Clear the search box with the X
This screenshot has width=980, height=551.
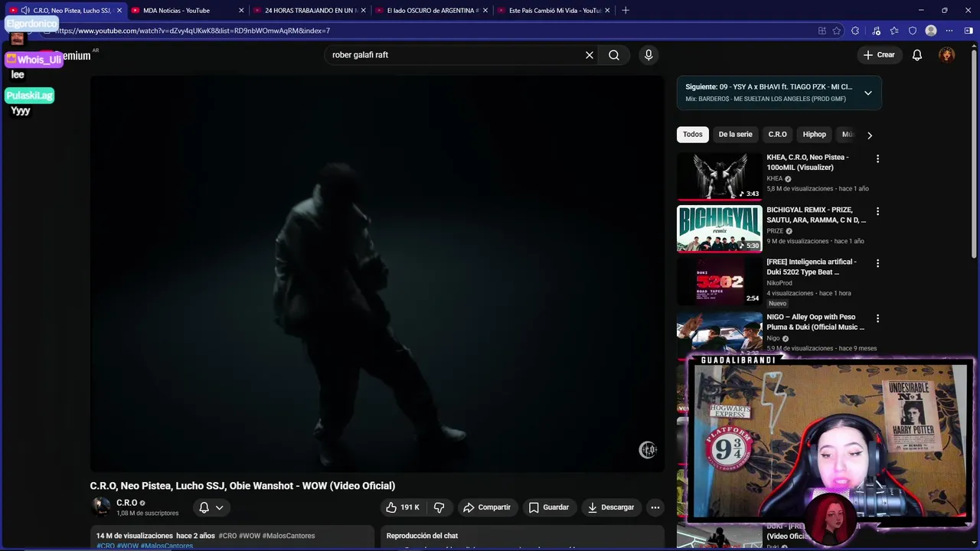[590, 55]
